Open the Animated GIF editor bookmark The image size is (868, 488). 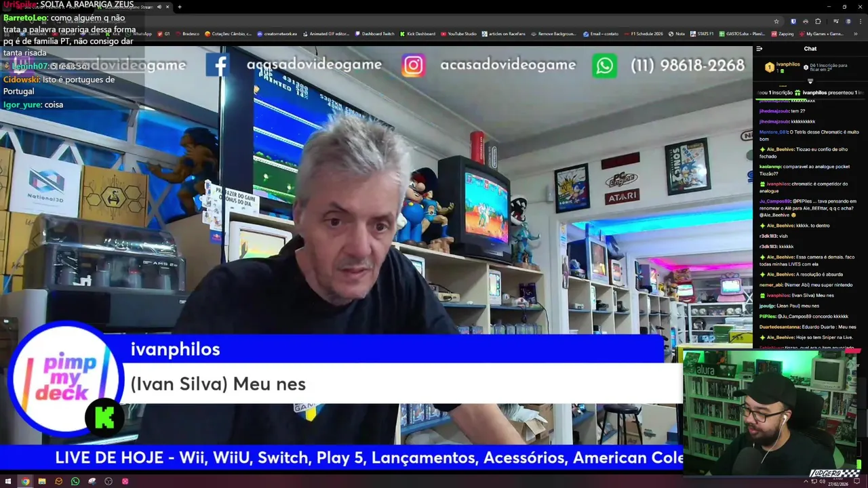325,34
